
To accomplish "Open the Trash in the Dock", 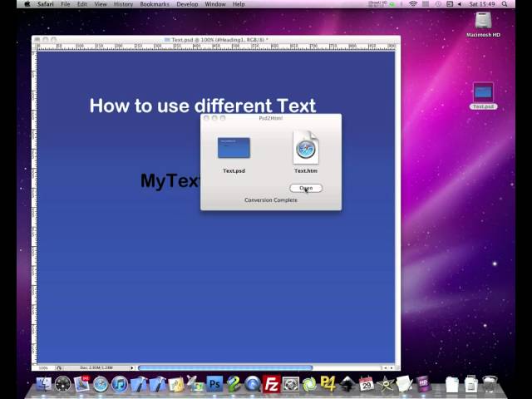I will click(x=490, y=384).
